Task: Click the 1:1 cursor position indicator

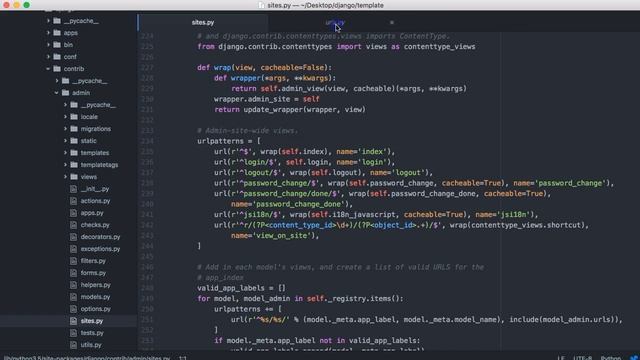Action: pos(182,358)
